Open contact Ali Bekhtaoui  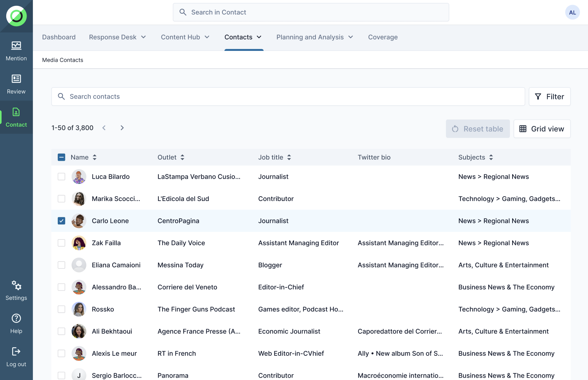(x=112, y=331)
